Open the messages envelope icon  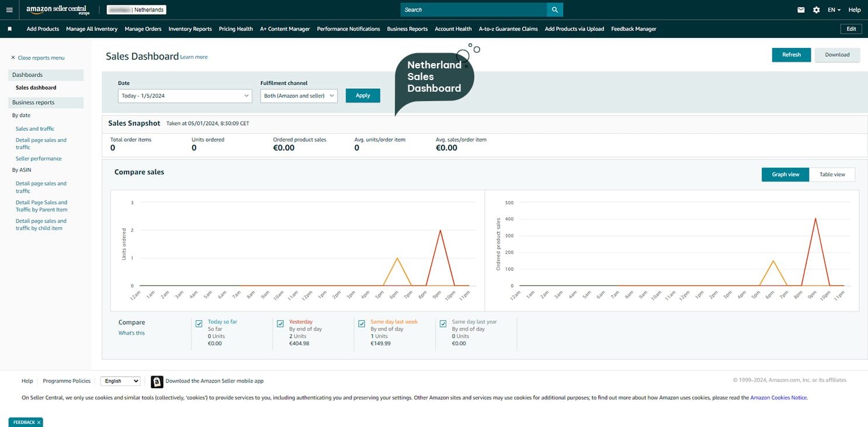tap(801, 10)
